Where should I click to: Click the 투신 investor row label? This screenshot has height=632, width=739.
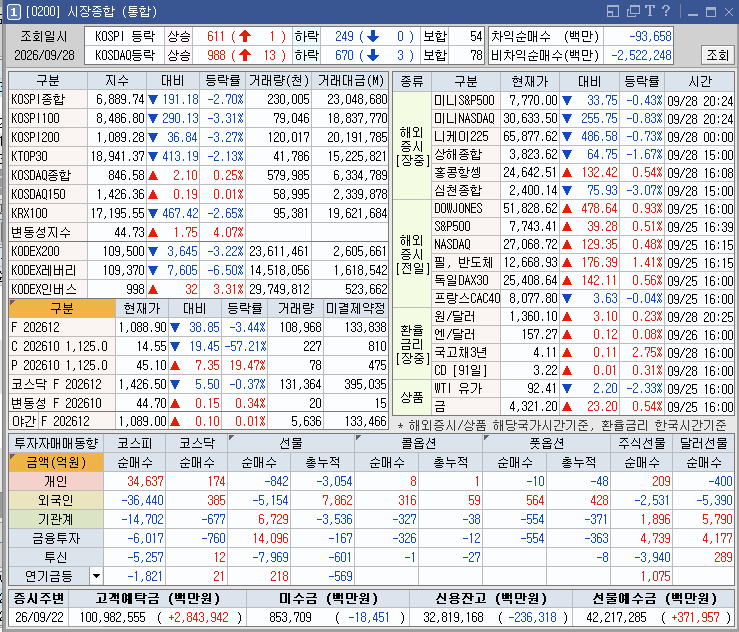coord(56,557)
